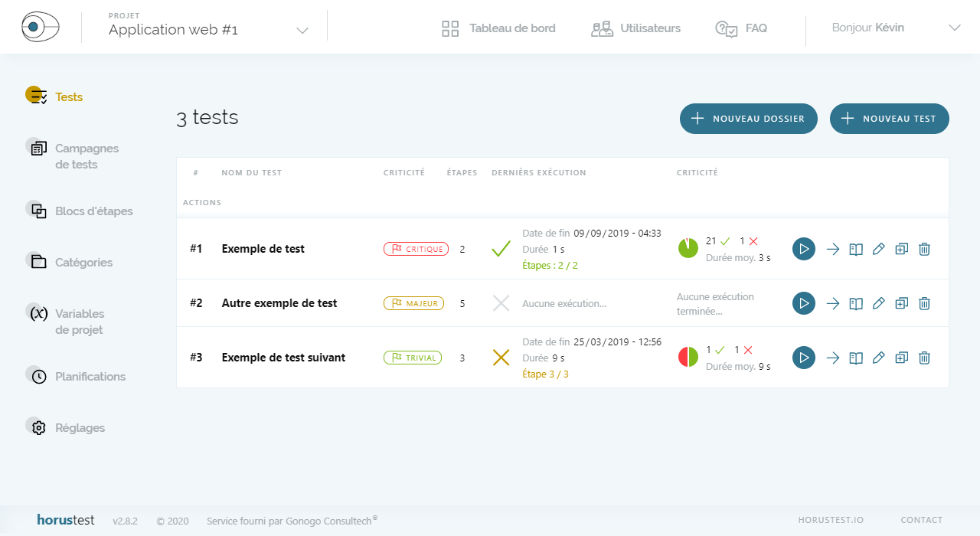Image resolution: width=980 pixels, height=536 pixels.
Task: Open the FAQ section
Action: tap(741, 28)
